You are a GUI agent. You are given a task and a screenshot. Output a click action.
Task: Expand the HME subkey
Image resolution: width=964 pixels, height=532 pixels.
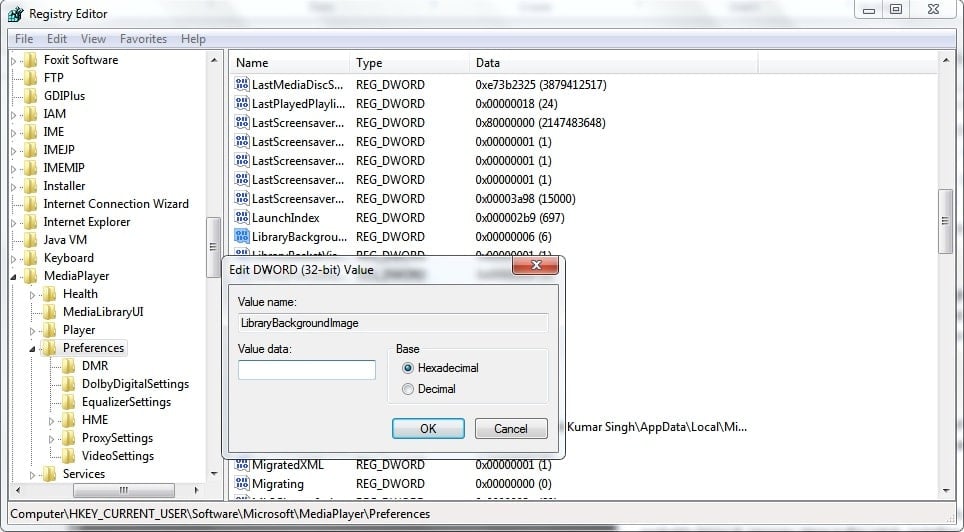pyautogui.click(x=52, y=421)
